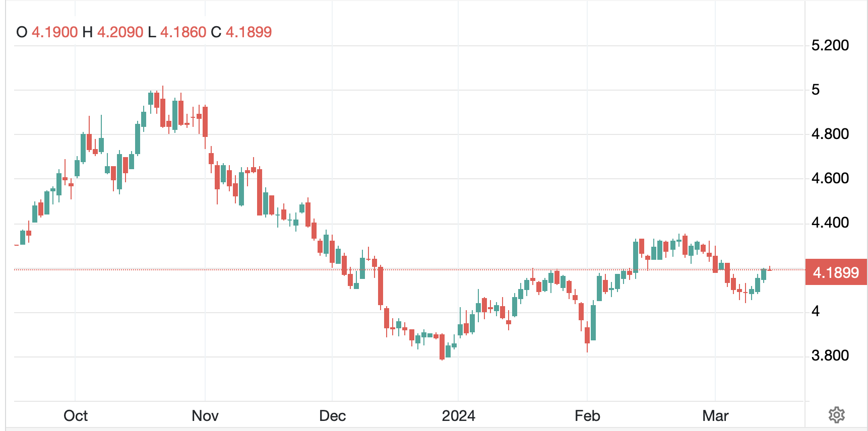Image resolution: width=868 pixels, height=431 pixels.
Task: Click the 4.800 price axis label
Action: click(x=830, y=134)
